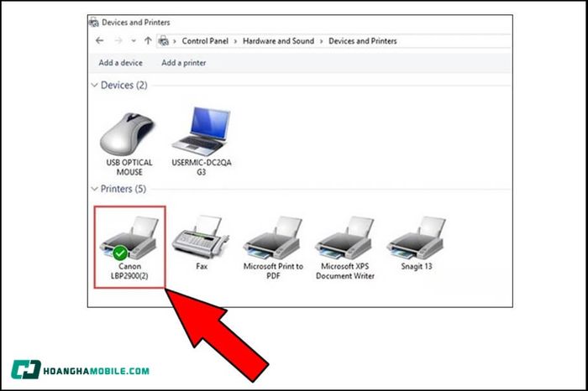588x391 pixels.
Task: Open the chevron after Hardware and Sound breadcrumb
Action: tap(322, 41)
